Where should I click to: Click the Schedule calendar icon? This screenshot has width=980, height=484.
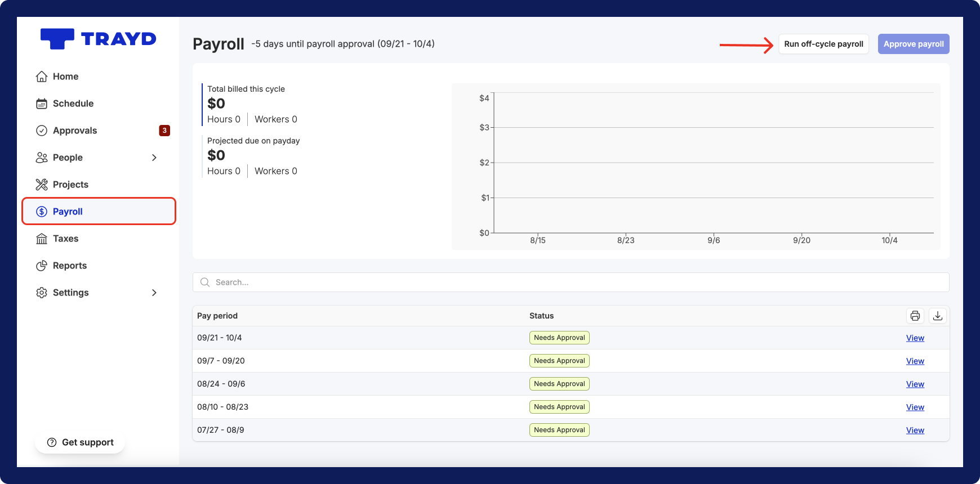(42, 104)
